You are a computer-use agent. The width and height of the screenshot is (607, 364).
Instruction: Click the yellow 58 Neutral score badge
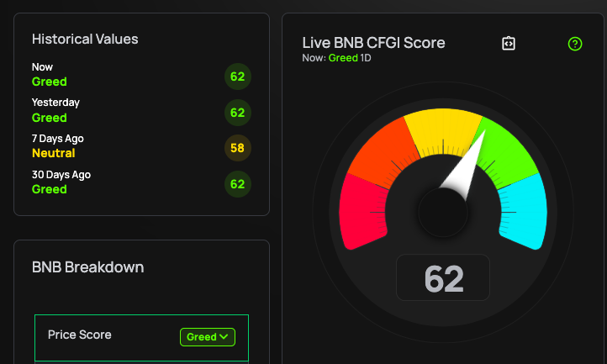click(x=238, y=148)
